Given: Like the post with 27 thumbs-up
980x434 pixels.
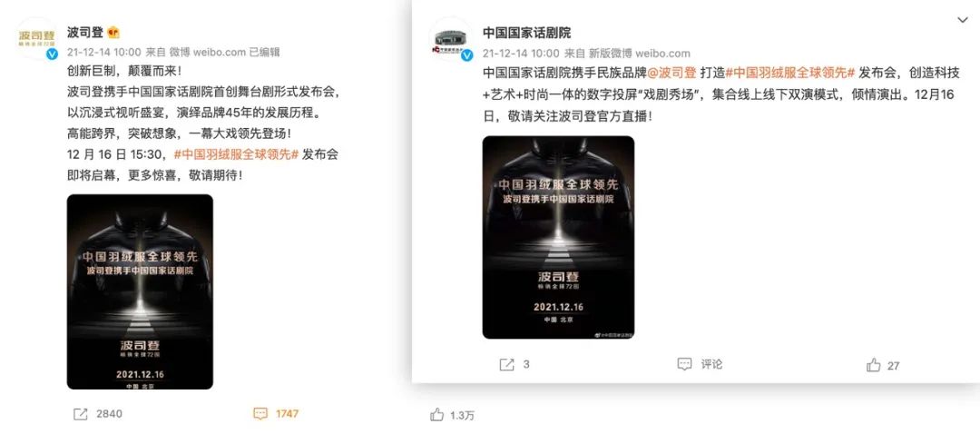Looking at the screenshot, I should tap(874, 365).
